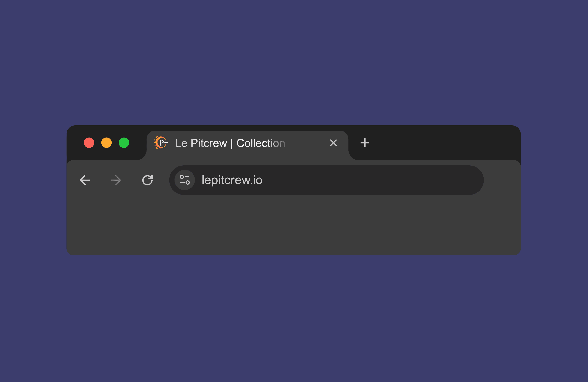
Task: Open a new tab with plus
Action: tap(365, 143)
